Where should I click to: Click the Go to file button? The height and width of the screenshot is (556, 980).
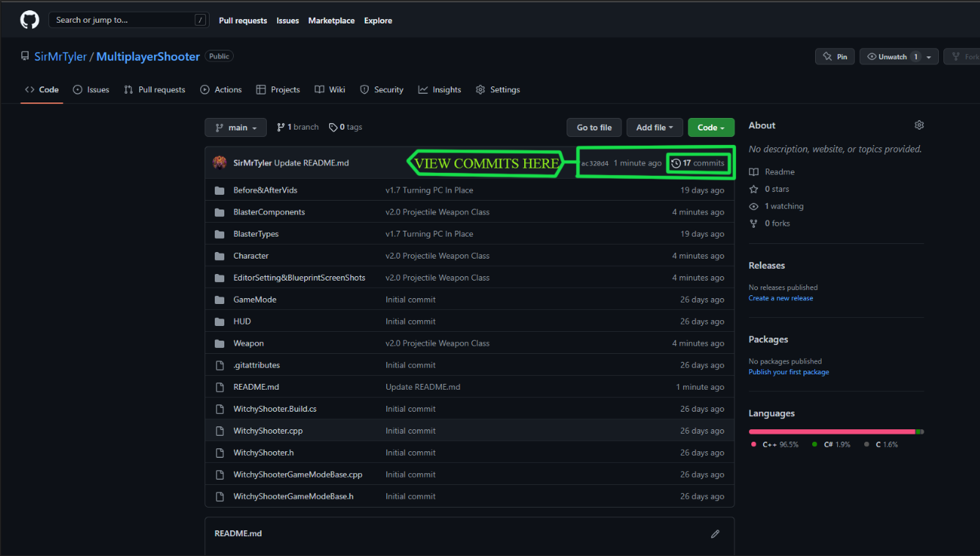(594, 127)
